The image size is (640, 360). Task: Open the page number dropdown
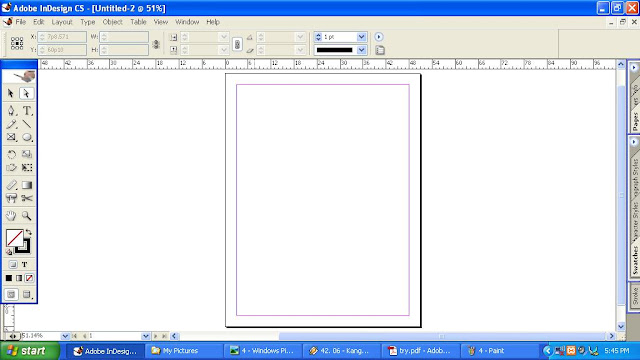pos(145,336)
